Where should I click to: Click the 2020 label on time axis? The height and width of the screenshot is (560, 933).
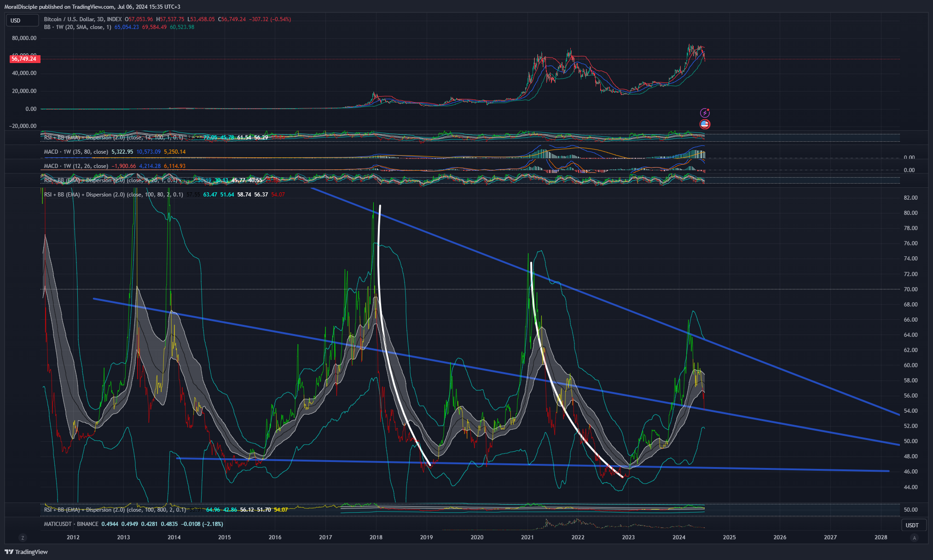pos(477,537)
